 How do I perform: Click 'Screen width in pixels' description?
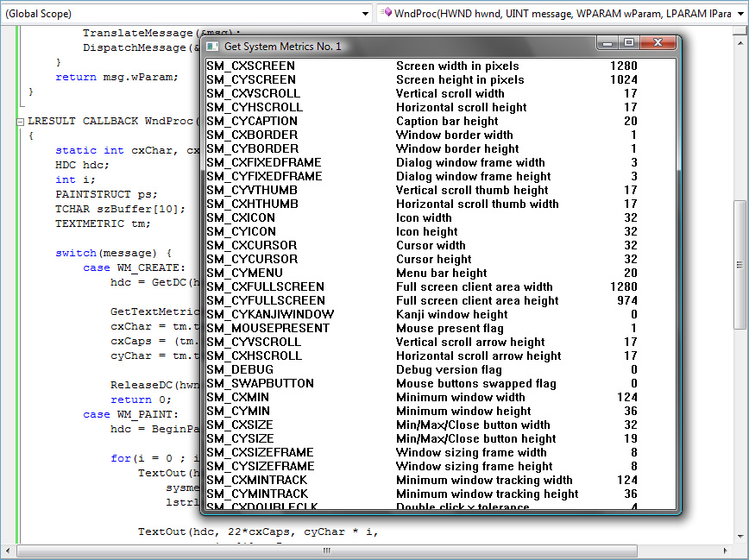click(x=457, y=66)
